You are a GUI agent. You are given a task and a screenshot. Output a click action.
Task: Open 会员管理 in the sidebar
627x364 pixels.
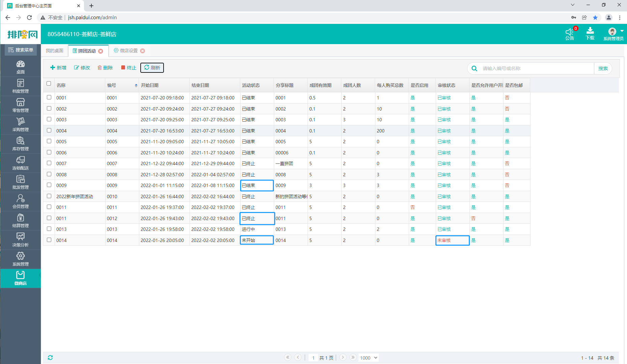point(21,202)
